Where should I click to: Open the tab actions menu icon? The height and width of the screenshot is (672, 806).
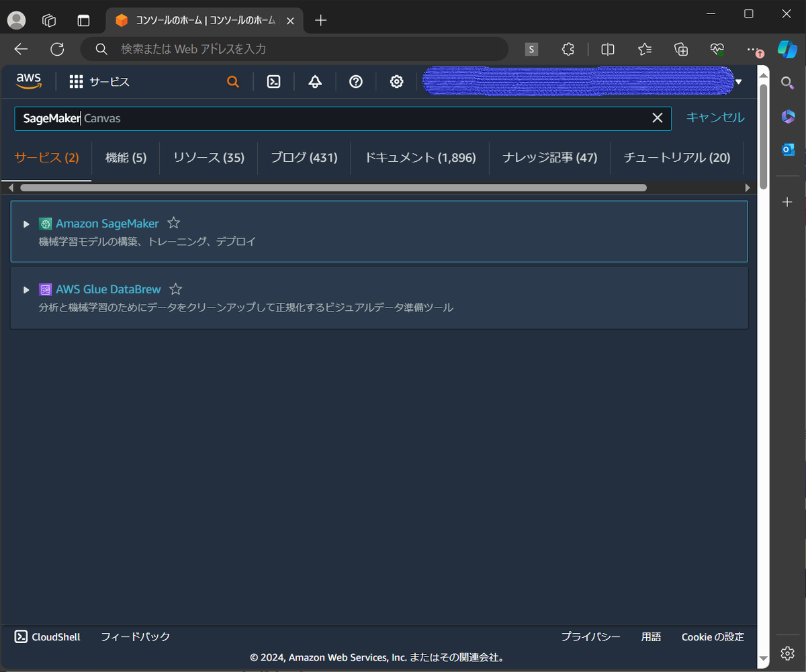coord(83,20)
